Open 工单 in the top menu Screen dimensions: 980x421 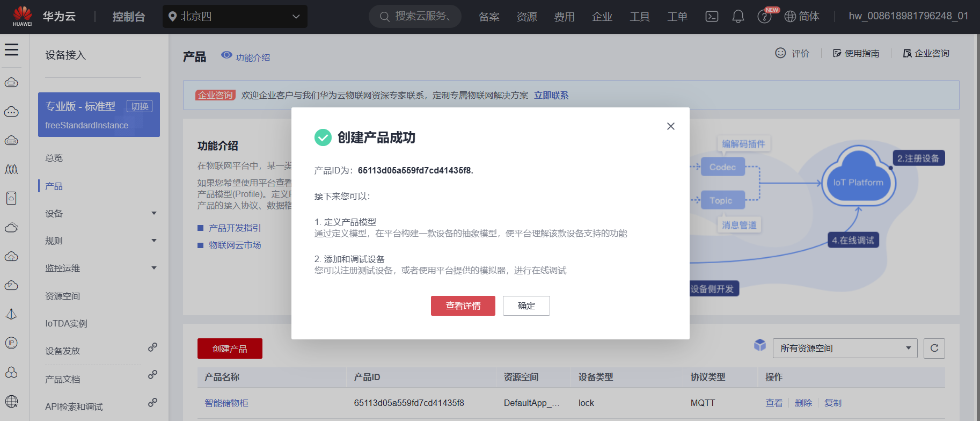click(677, 17)
